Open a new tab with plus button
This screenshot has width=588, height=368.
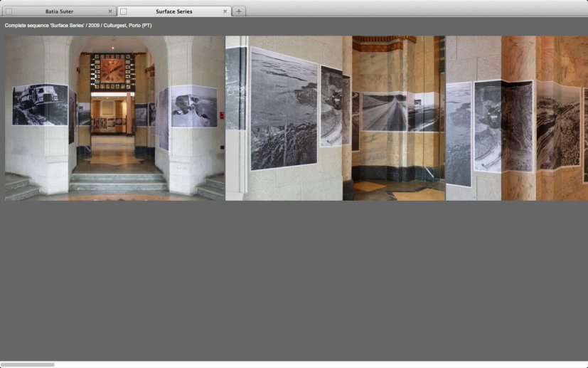239,11
